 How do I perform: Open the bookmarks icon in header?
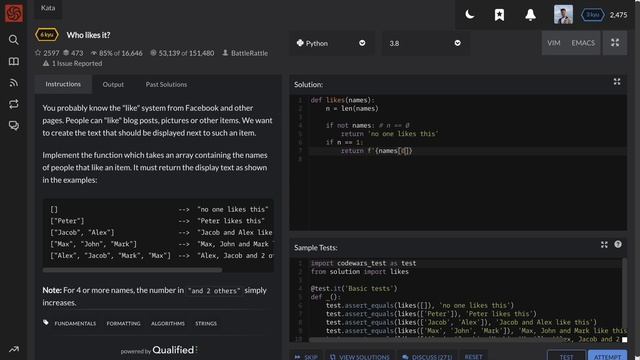pyautogui.click(x=499, y=15)
